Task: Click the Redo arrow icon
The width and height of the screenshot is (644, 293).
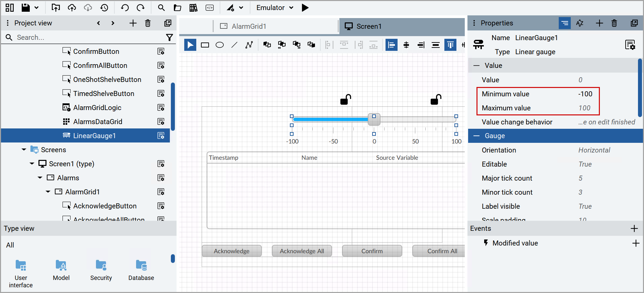Action: (141, 8)
